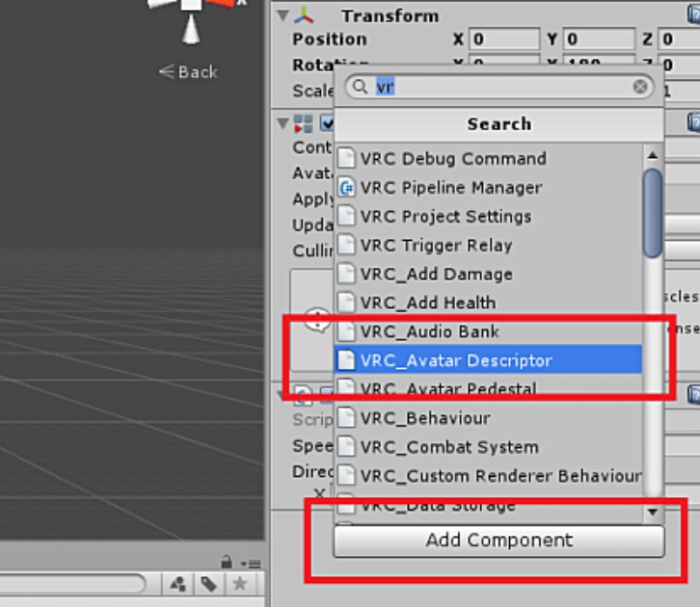Click the Position Y value field
The image size is (700, 607).
click(x=599, y=40)
